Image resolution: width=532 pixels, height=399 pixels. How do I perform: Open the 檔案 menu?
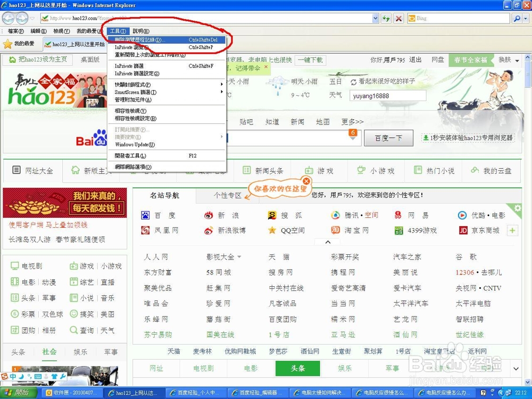(x=16, y=31)
